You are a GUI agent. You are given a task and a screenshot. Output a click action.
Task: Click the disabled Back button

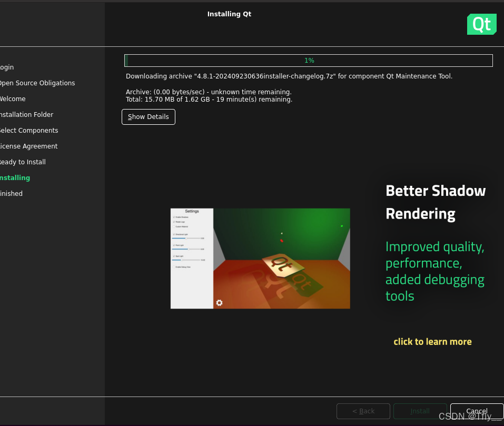point(363,411)
